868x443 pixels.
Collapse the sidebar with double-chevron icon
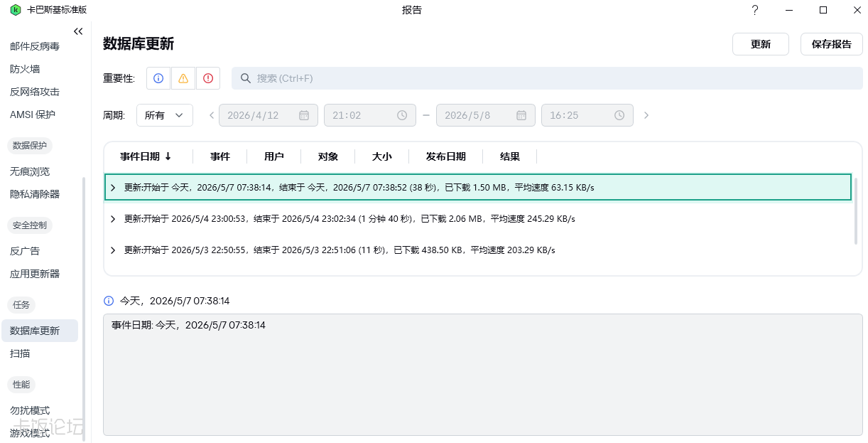click(x=78, y=31)
